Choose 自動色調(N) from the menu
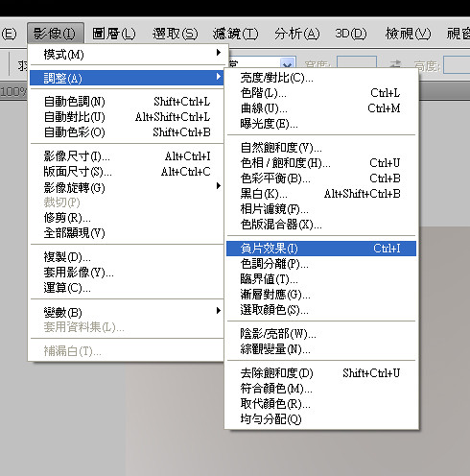Viewport: 470px width, 476px height. (127, 102)
